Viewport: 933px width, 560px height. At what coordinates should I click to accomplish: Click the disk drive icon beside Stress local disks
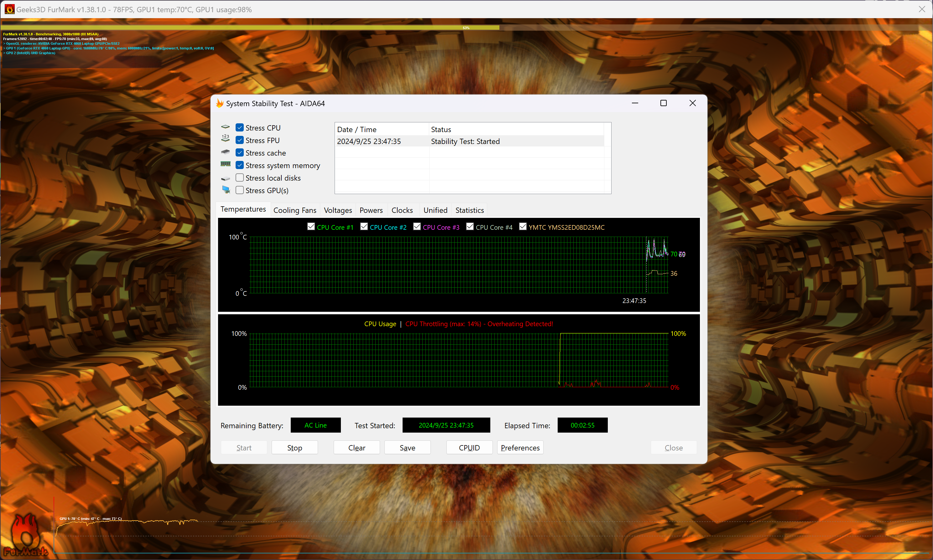225,178
